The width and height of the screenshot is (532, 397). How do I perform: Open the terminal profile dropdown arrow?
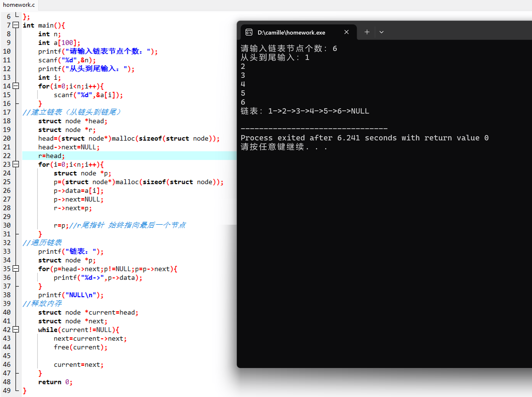tap(382, 32)
